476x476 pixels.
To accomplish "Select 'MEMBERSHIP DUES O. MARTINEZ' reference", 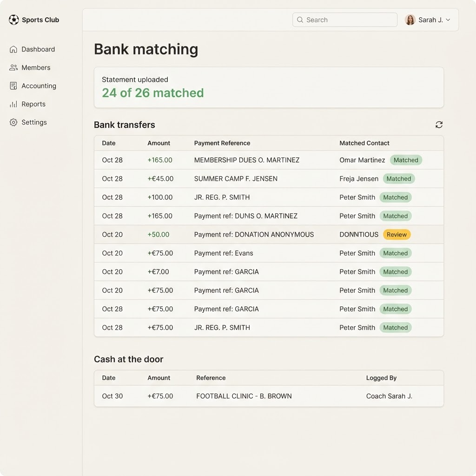I will click(247, 160).
